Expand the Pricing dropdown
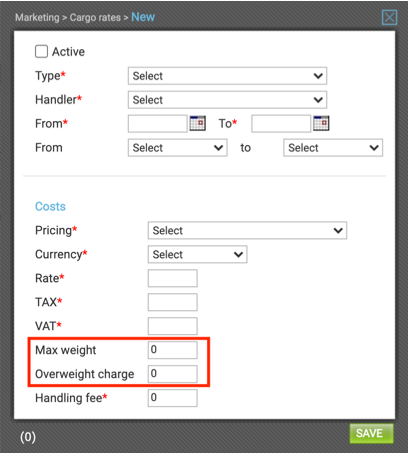 click(x=247, y=231)
